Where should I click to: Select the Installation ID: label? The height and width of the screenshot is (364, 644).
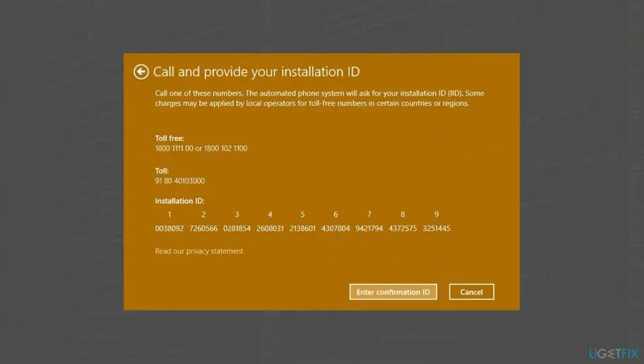click(x=180, y=201)
